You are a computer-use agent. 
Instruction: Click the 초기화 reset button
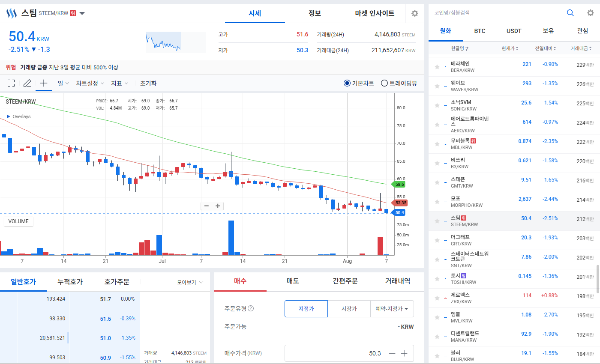[x=148, y=83]
